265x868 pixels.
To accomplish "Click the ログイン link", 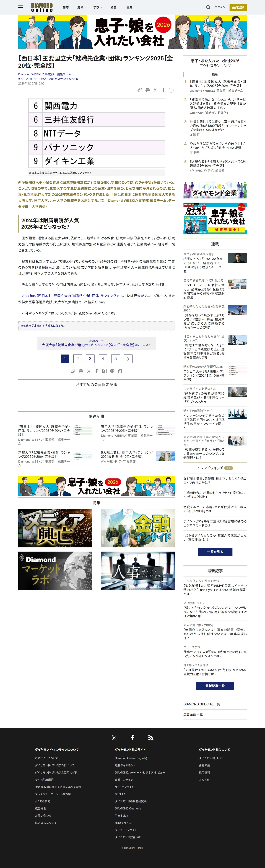I will pyautogui.click(x=220, y=7).
